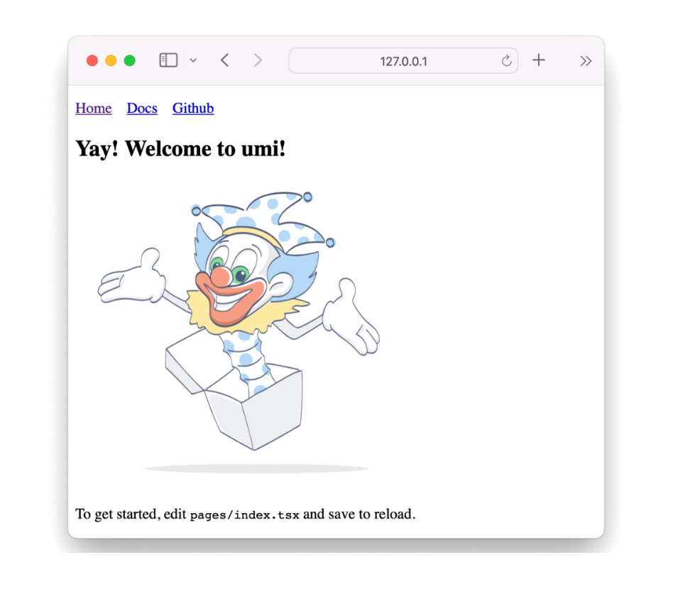Minimize the window with the yellow button
700x599 pixels.
pyautogui.click(x=111, y=61)
